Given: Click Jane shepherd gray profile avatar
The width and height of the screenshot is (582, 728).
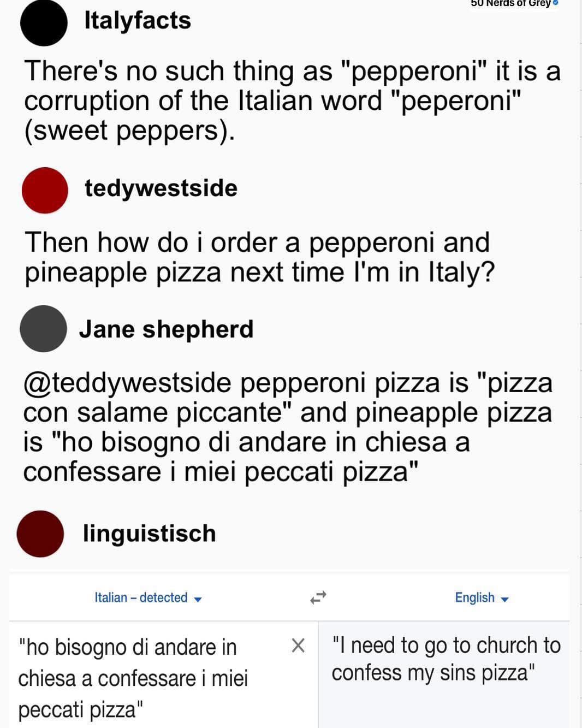Looking at the screenshot, I should [x=44, y=329].
